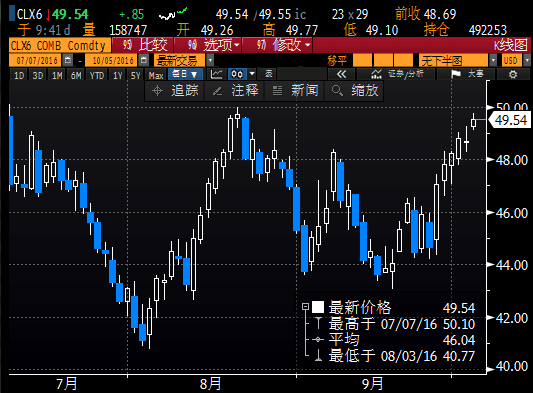Click third moving average input box

[x=403, y=61]
